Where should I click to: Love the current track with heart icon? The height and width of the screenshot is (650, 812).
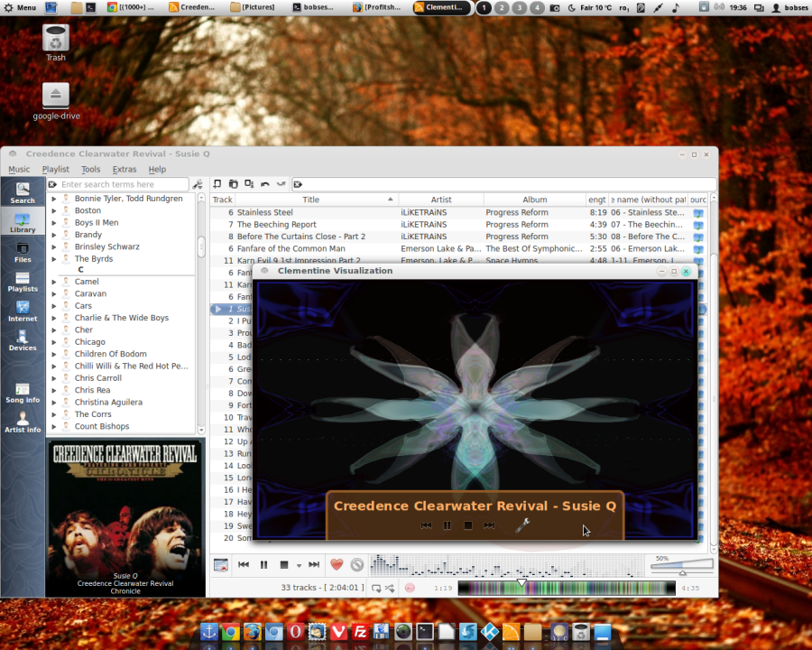337,564
